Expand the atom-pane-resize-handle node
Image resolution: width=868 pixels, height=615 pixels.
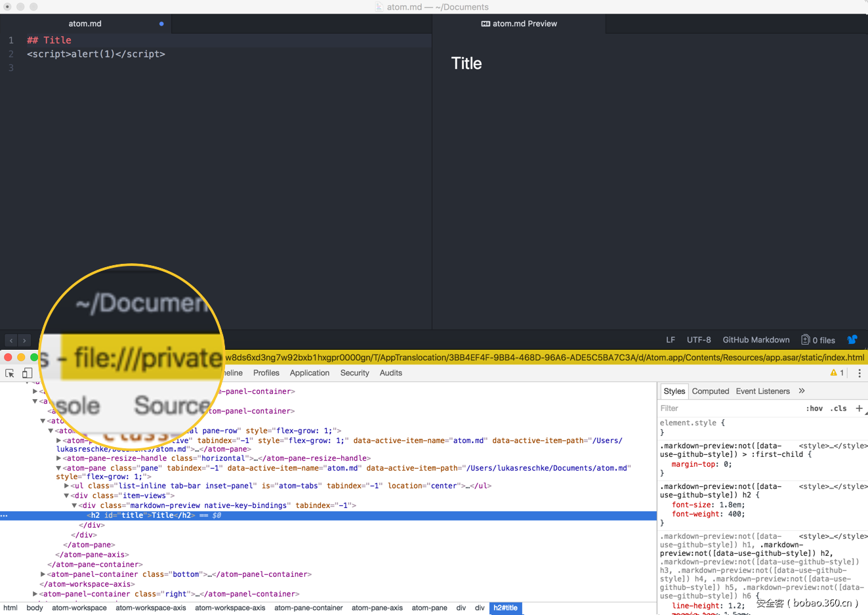click(x=59, y=458)
